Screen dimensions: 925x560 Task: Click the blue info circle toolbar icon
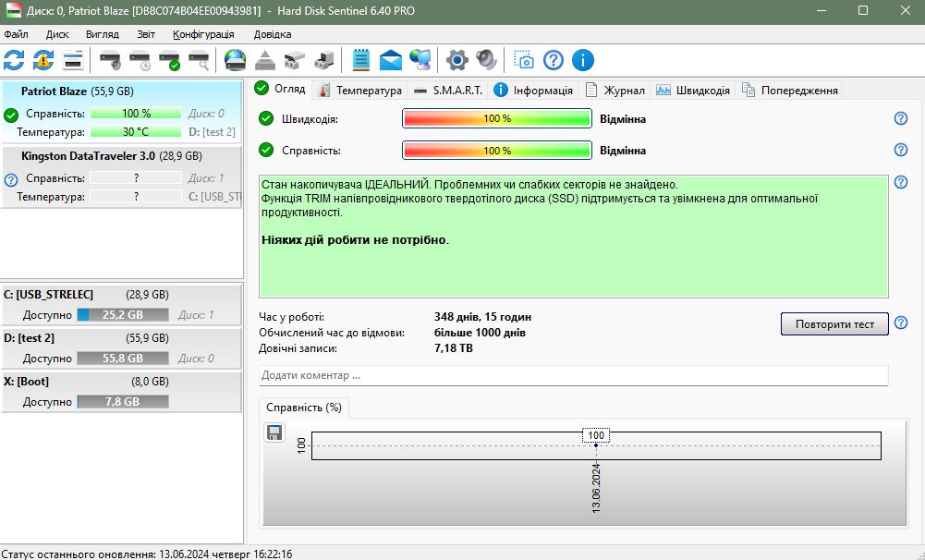[583, 60]
